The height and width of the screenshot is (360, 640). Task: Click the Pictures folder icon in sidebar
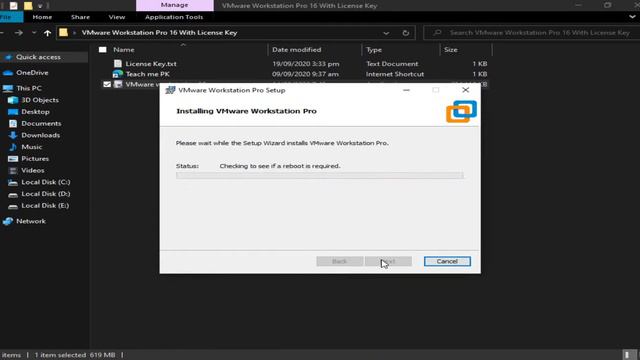coord(13,159)
